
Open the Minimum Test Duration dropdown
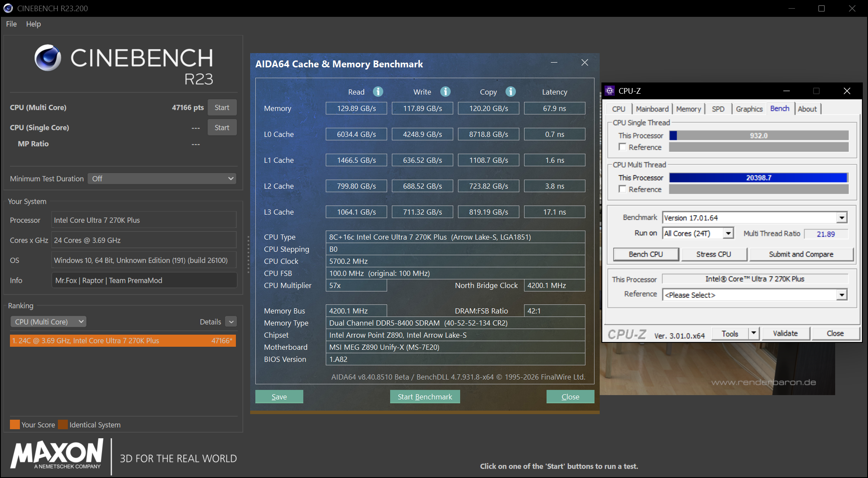162,178
